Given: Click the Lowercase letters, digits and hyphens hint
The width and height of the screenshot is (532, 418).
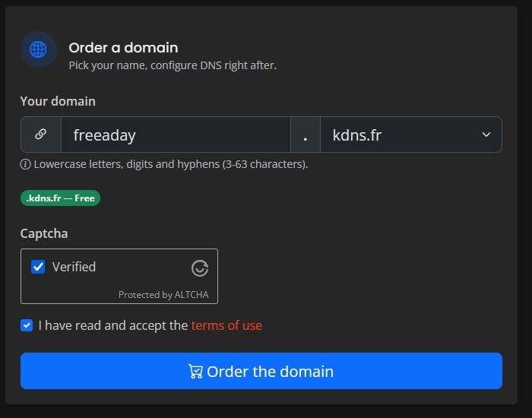Looking at the screenshot, I should coord(171,164).
